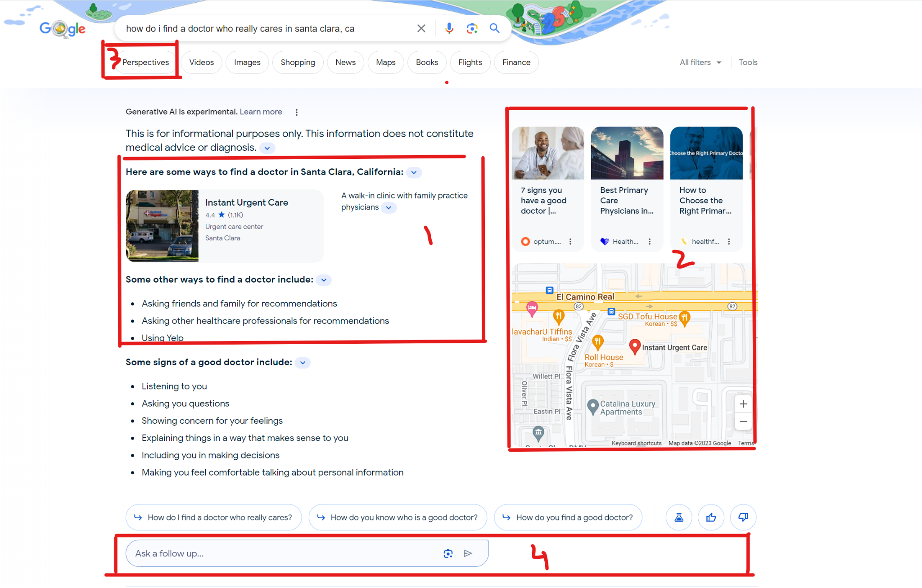Screen dimensions: 922x588
Task: Open the 'Best Primary Care Physicians' card
Action: [627, 189]
